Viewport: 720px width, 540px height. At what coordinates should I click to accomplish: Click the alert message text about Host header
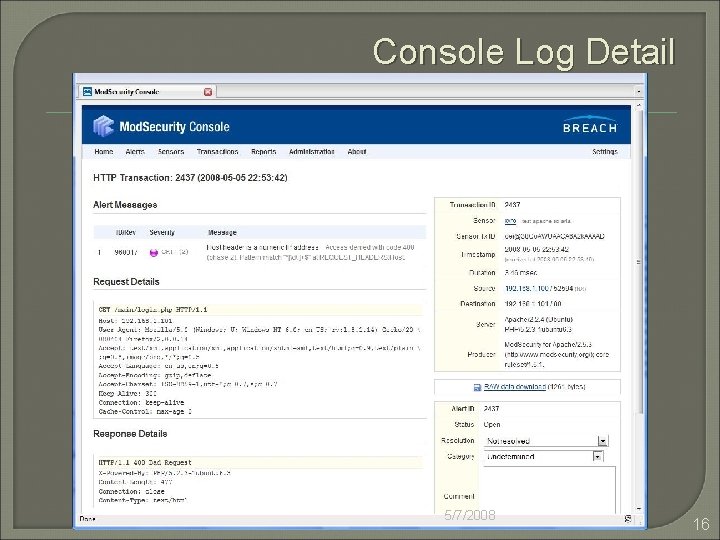coord(310,252)
